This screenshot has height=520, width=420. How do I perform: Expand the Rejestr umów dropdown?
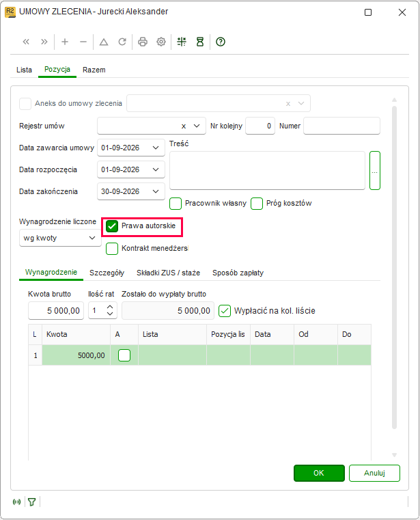(197, 126)
